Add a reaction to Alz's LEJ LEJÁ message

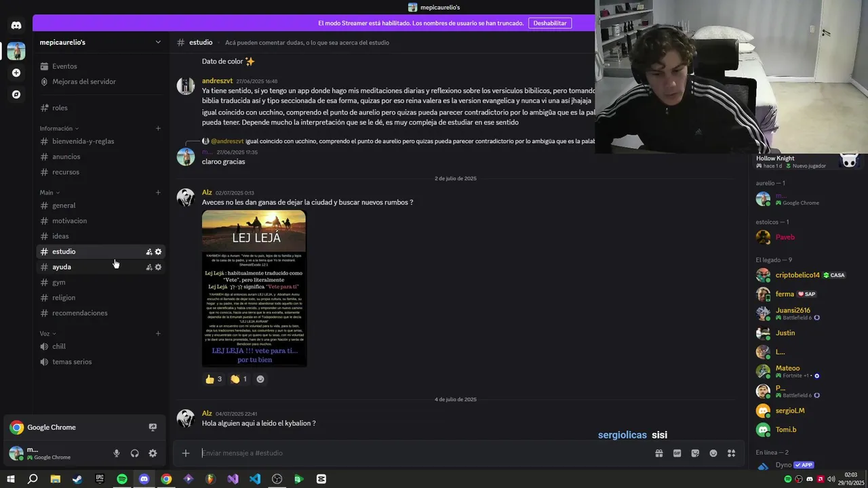(260, 379)
